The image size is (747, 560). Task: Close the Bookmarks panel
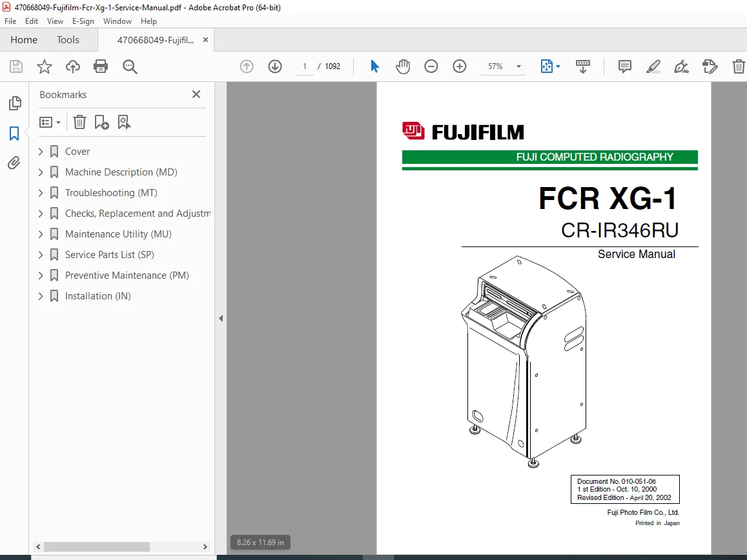tap(196, 94)
